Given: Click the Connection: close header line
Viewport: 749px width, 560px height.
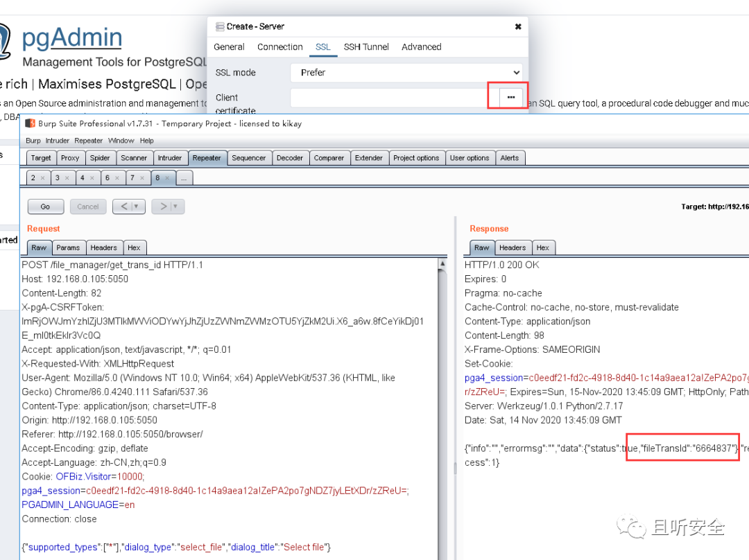Looking at the screenshot, I should point(59,519).
